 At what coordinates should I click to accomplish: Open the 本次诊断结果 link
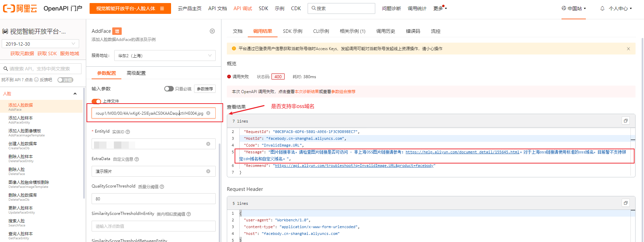[307, 92]
